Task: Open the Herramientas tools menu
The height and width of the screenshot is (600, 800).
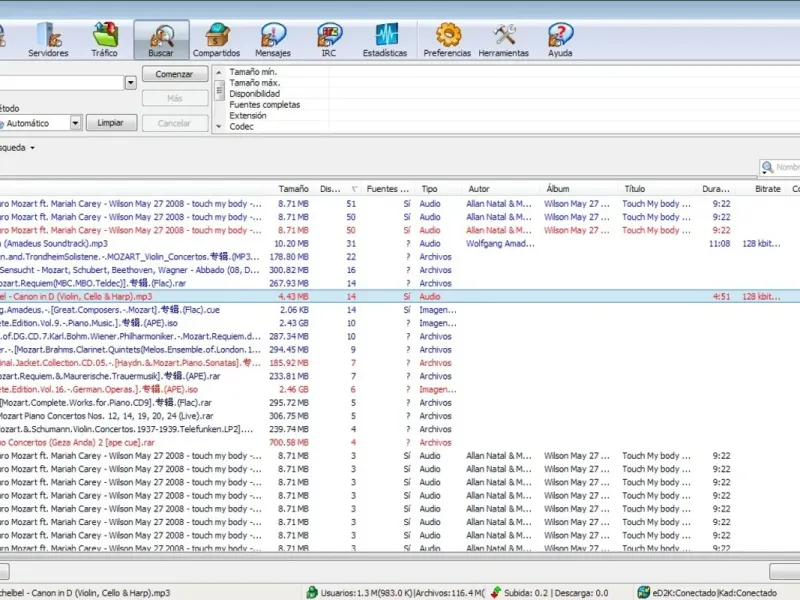Action: pyautogui.click(x=504, y=40)
